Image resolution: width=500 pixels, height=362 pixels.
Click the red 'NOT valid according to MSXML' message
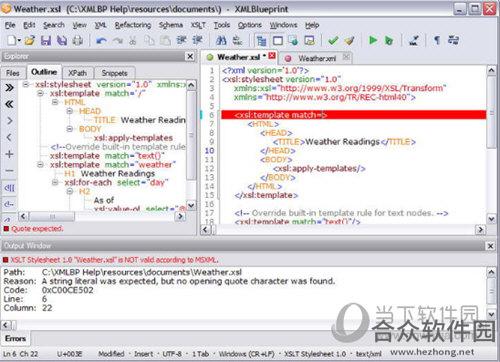[114, 260]
